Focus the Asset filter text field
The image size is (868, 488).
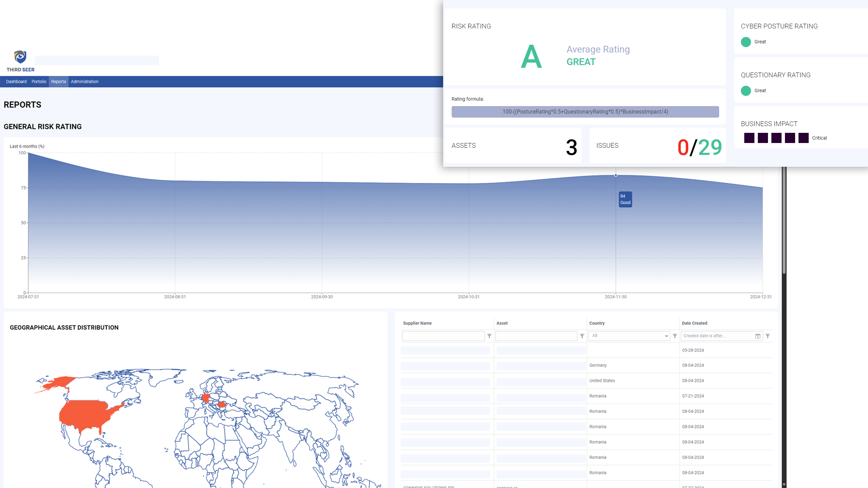click(x=536, y=336)
